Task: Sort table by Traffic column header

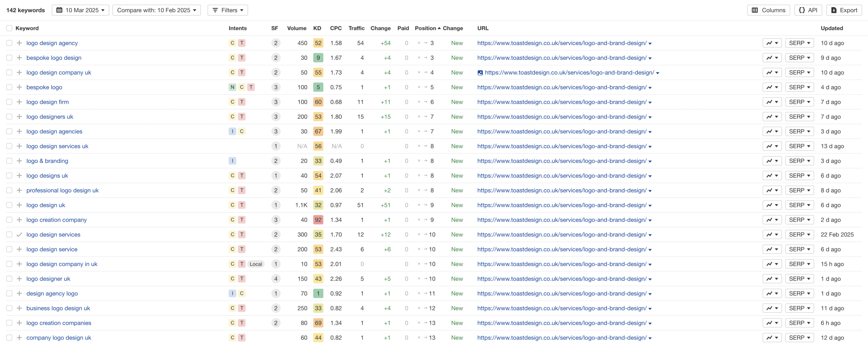Action: (356, 28)
